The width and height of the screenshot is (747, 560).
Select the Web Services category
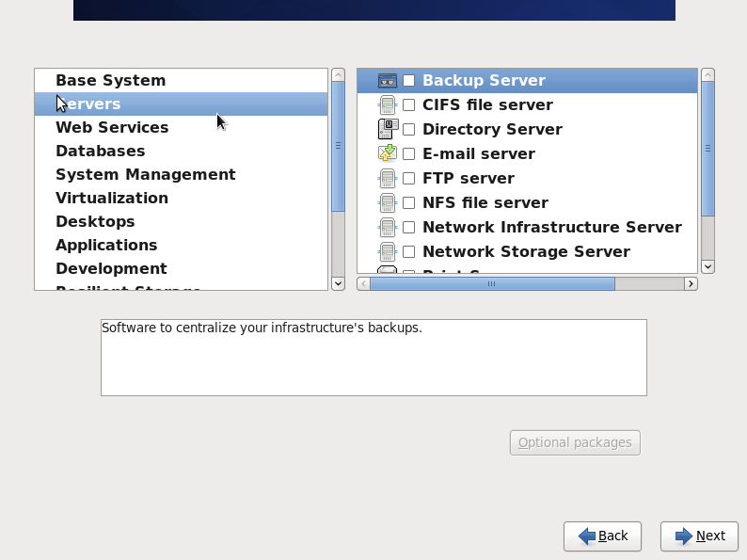click(x=112, y=127)
